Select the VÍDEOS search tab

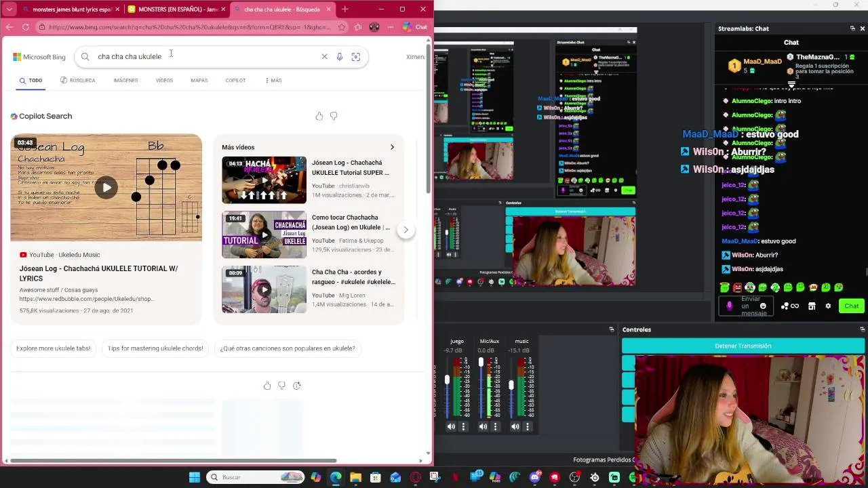(x=164, y=80)
